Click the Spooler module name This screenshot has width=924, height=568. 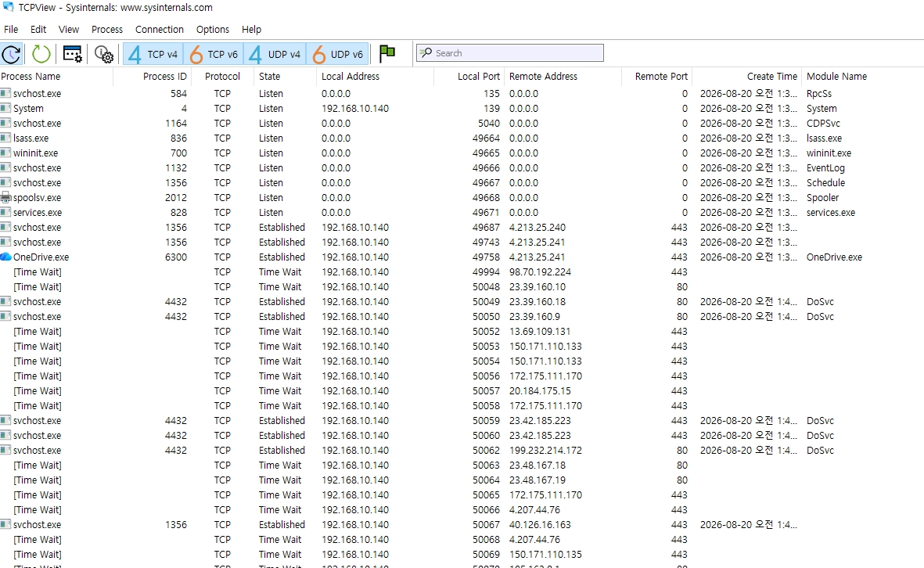tap(822, 197)
